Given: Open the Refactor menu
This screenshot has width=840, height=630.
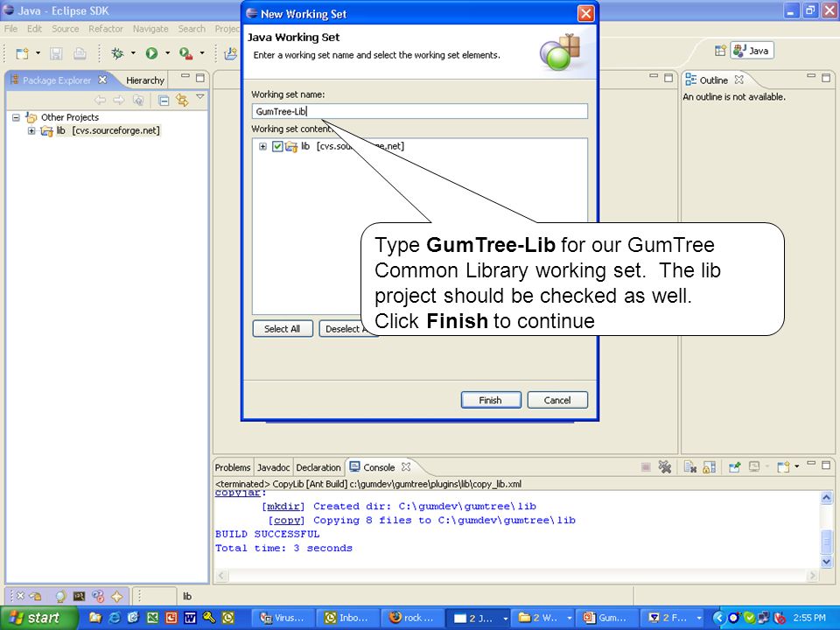Looking at the screenshot, I should [x=106, y=29].
